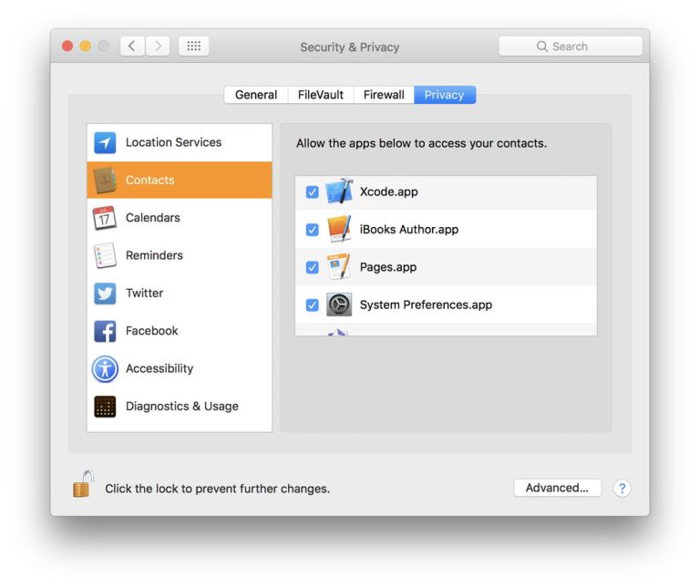Select the Twitter privacy category
Image resolution: width=700 pixels, height=588 pixels.
click(180, 293)
